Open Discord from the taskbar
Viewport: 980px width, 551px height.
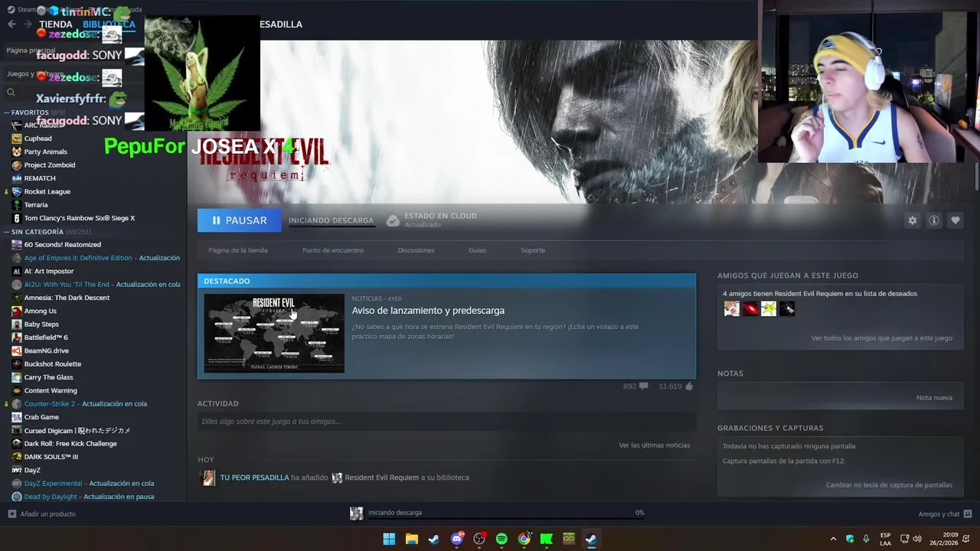coord(457,539)
